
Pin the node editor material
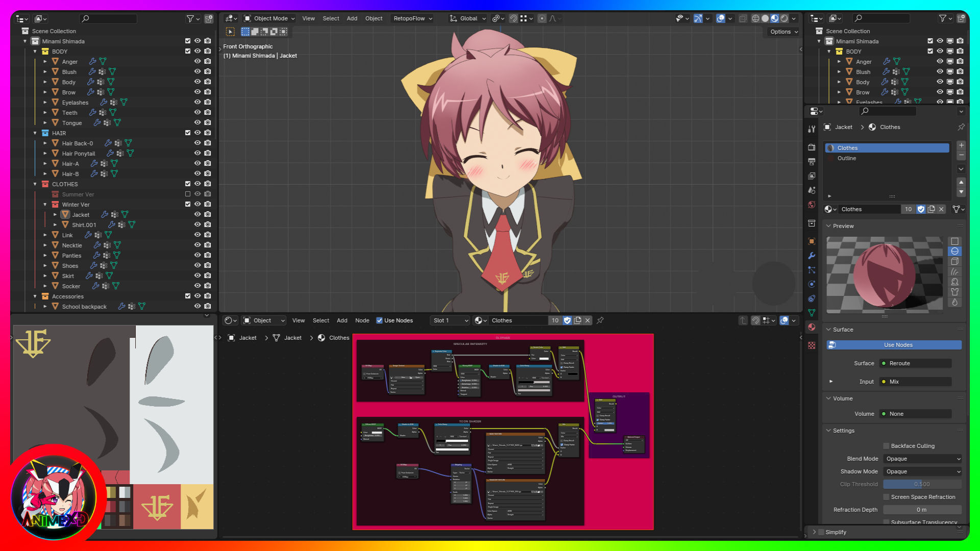point(600,320)
